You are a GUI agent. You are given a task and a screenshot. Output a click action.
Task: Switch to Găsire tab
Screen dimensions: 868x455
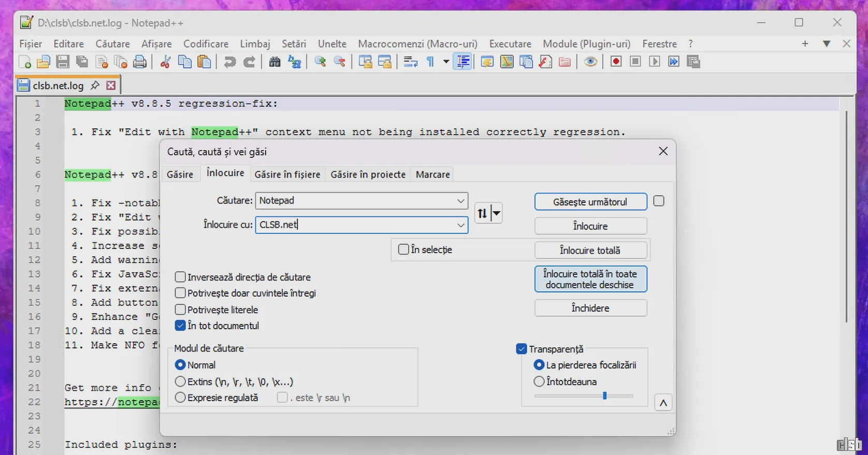pyautogui.click(x=180, y=174)
